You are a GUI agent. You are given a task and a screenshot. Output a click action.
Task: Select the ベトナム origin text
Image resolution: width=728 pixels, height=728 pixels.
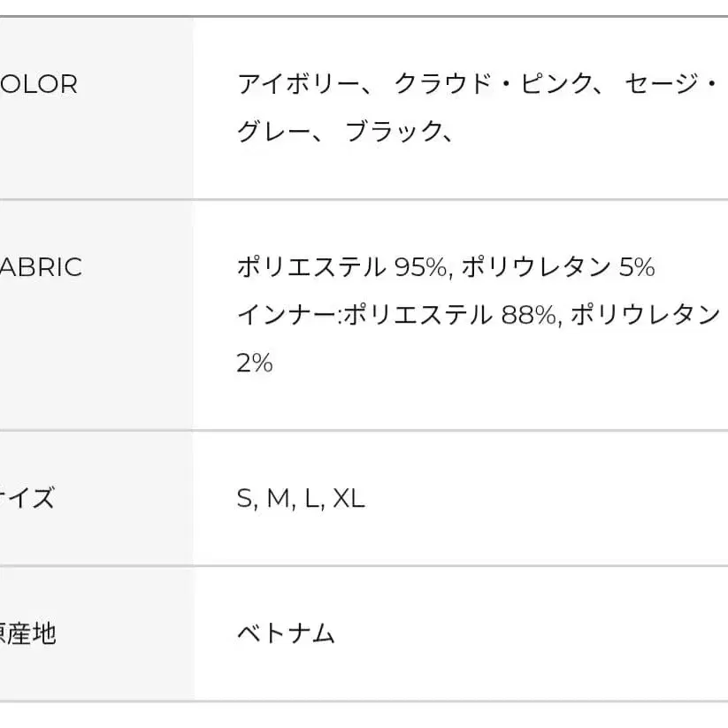286,633
